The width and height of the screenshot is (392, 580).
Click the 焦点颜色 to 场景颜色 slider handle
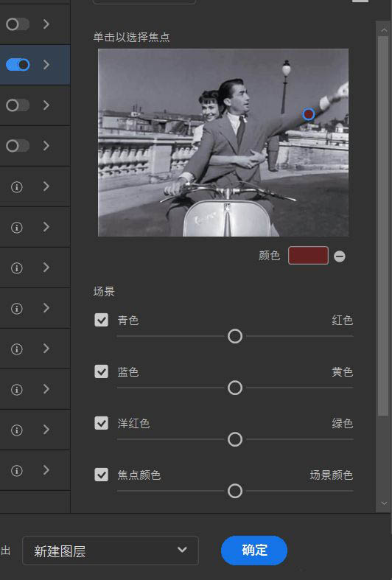pos(235,492)
